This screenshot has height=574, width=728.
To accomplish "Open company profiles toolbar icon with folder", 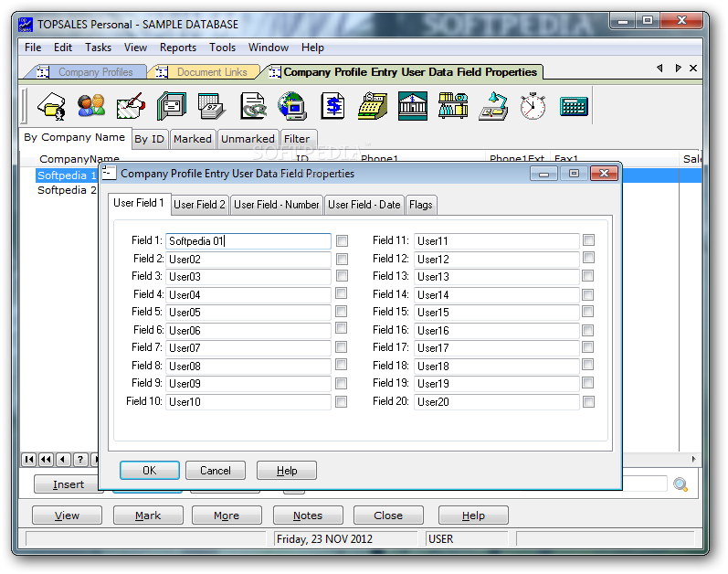I will pyautogui.click(x=51, y=106).
